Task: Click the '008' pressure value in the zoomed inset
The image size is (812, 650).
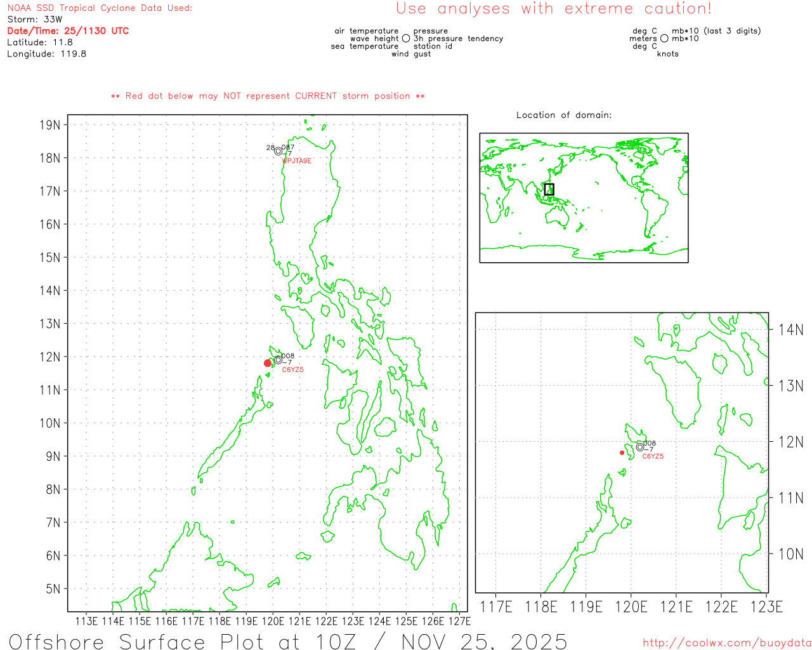Action: tap(650, 443)
